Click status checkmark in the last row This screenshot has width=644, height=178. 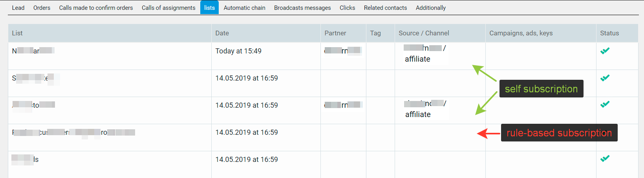(605, 158)
